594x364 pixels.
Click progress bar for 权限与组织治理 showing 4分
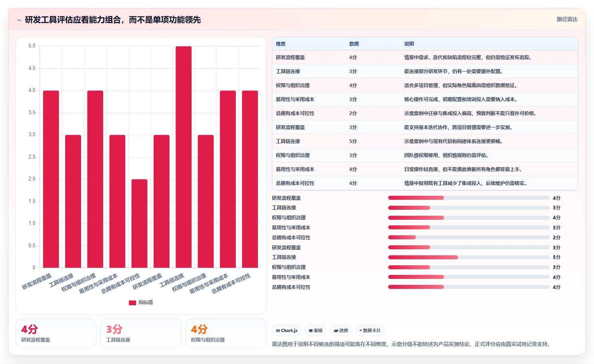pyautogui.click(x=468, y=218)
